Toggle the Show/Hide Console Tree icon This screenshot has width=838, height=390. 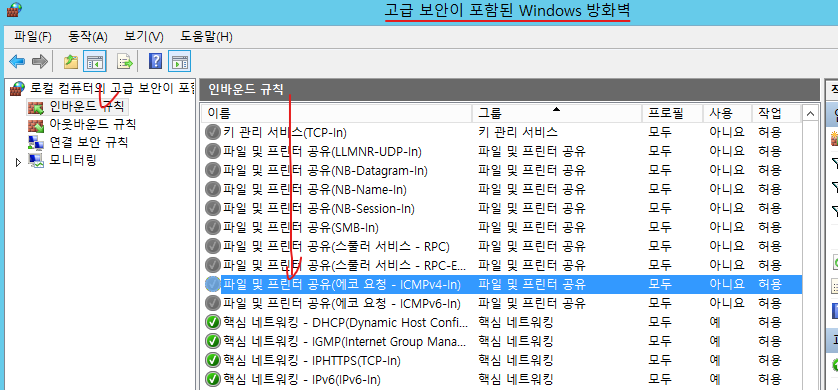(95, 62)
